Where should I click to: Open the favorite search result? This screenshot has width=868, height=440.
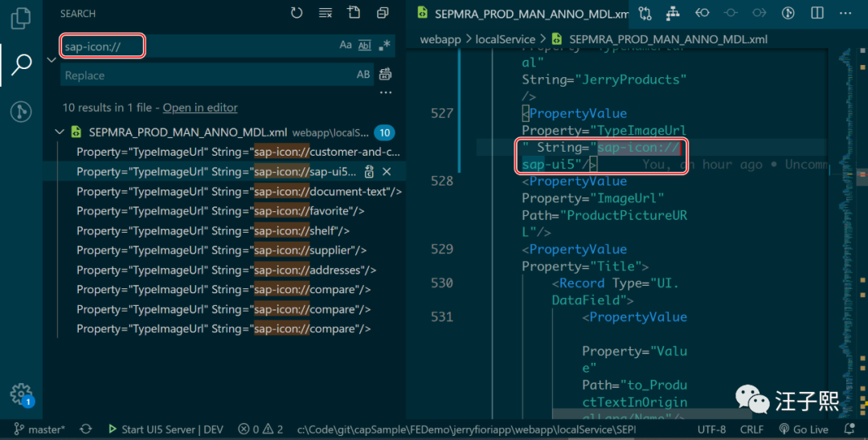[220, 210]
